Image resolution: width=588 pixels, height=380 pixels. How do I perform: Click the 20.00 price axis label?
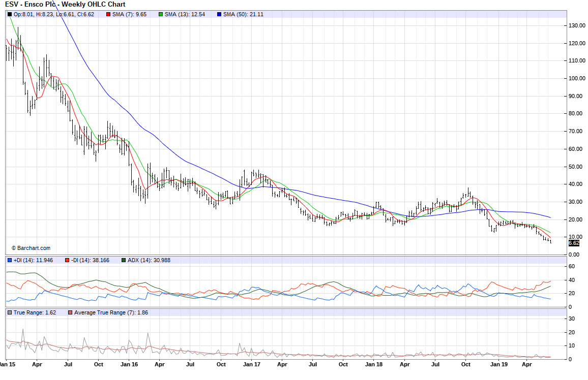[576, 219]
